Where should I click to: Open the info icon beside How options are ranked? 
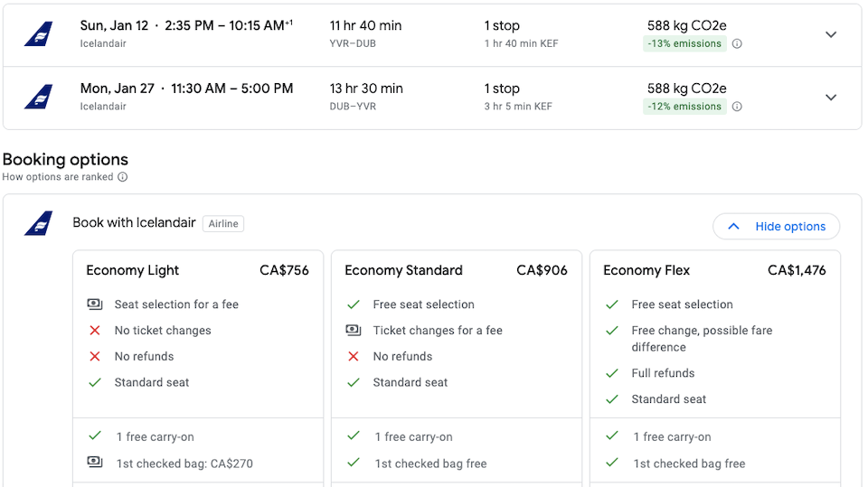[x=123, y=177]
